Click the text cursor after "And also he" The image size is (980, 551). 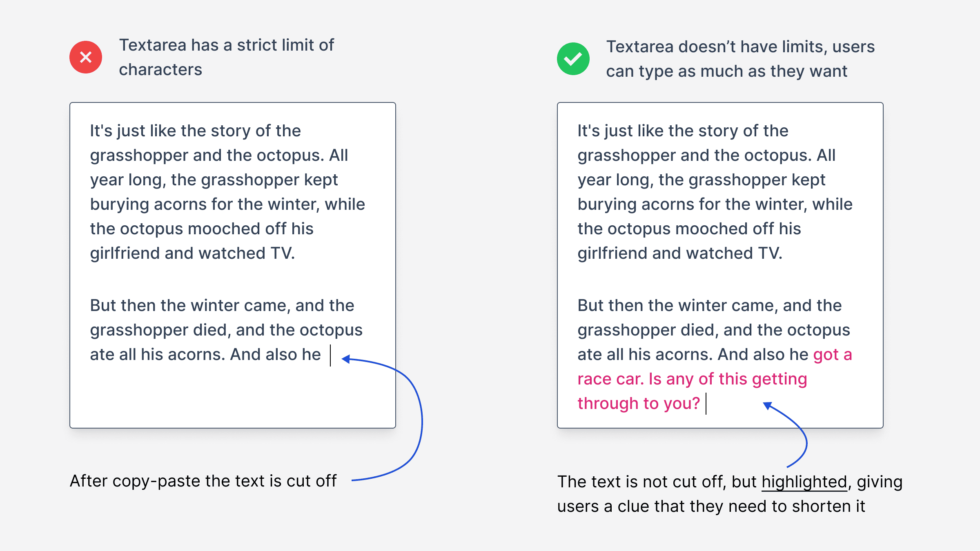(x=330, y=355)
